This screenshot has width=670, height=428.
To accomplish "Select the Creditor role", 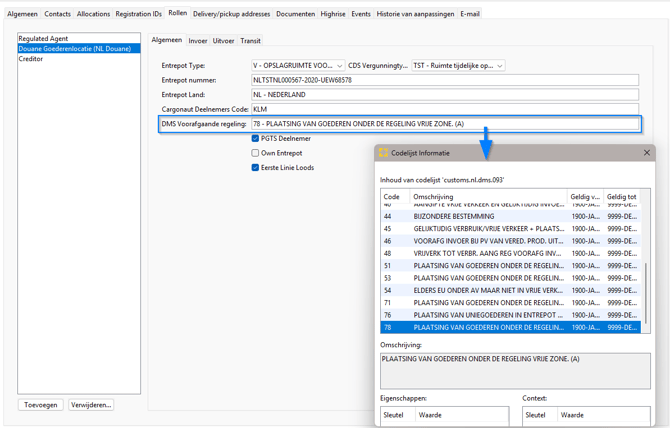I will (x=79, y=59).
